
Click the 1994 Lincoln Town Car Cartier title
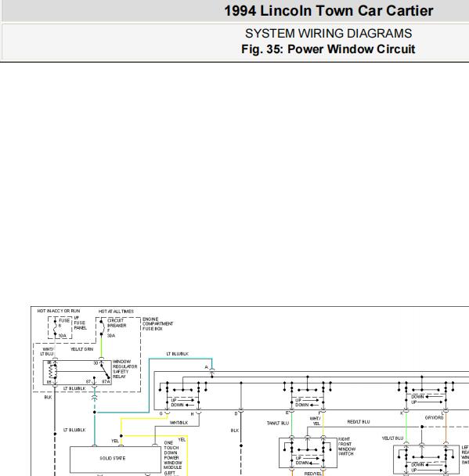click(x=328, y=11)
